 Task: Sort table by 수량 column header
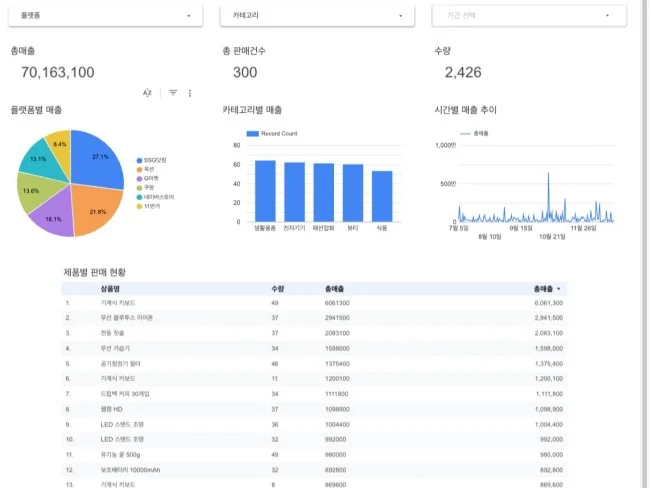click(277, 287)
